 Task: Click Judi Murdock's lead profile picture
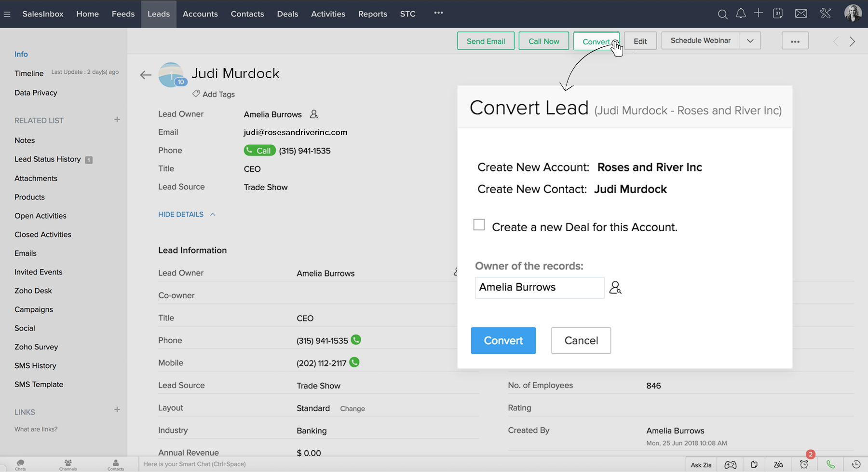pyautogui.click(x=172, y=75)
